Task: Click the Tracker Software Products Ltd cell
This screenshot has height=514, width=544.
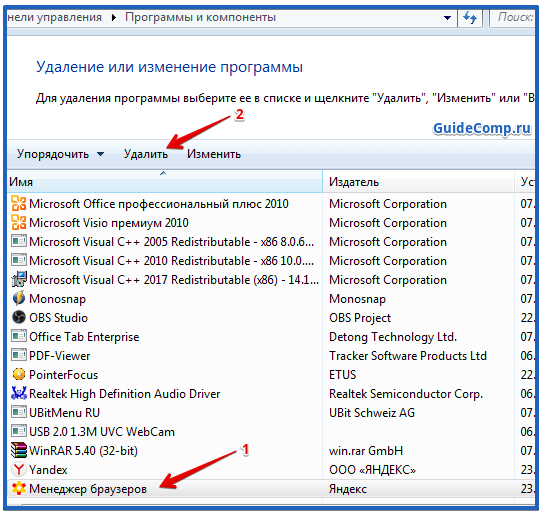Action: (x=408, y=355)
